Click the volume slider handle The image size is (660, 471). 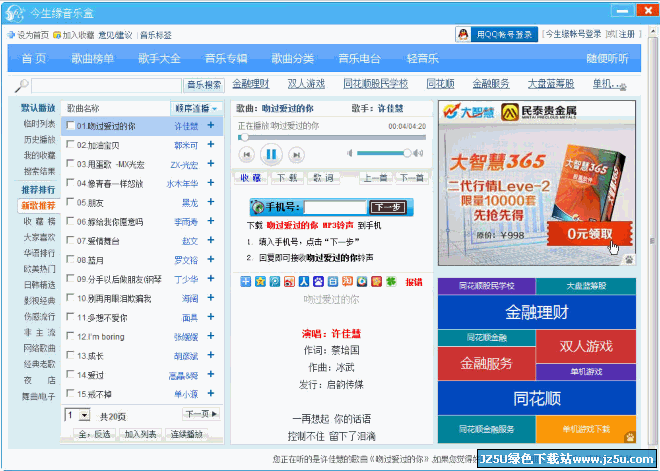pyautogui.click(x=407, y=153)
